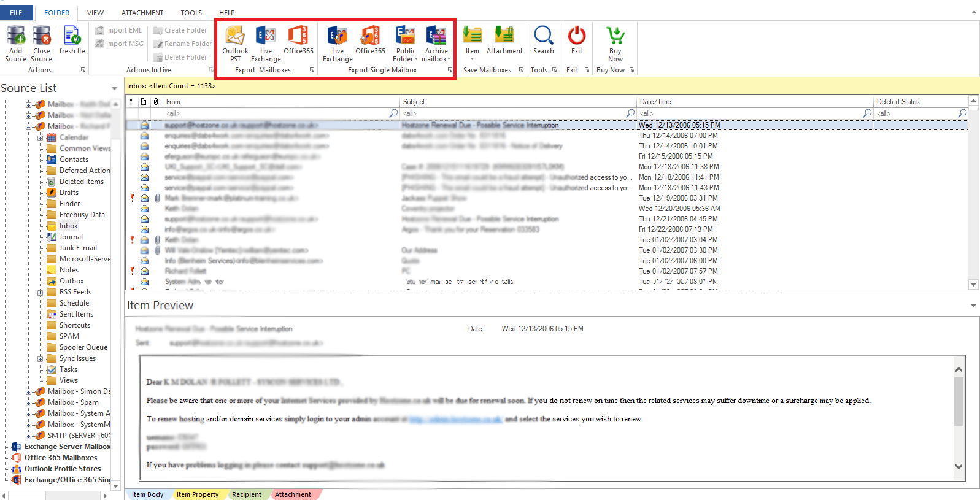Expand the SMTP server node

tap(29, 436)
